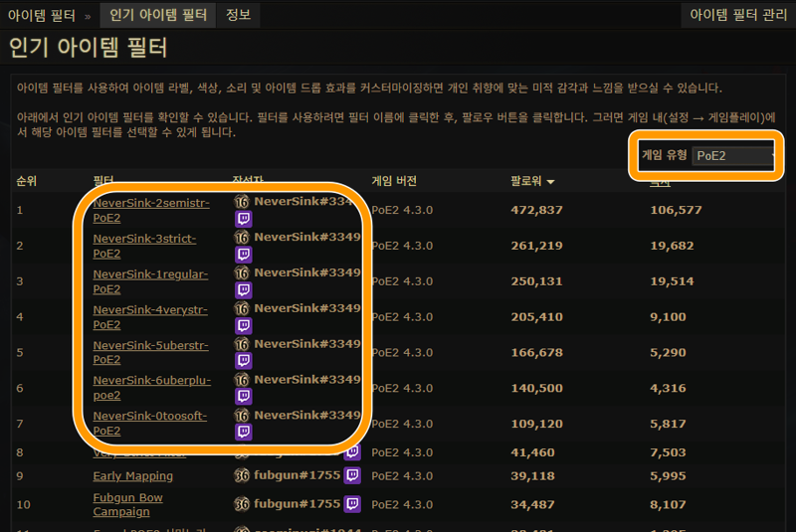Screen dimensions: 796x532
Task: Click PoE2 4.3.0 version in Early Mapping row
Action: coord(402,475)
